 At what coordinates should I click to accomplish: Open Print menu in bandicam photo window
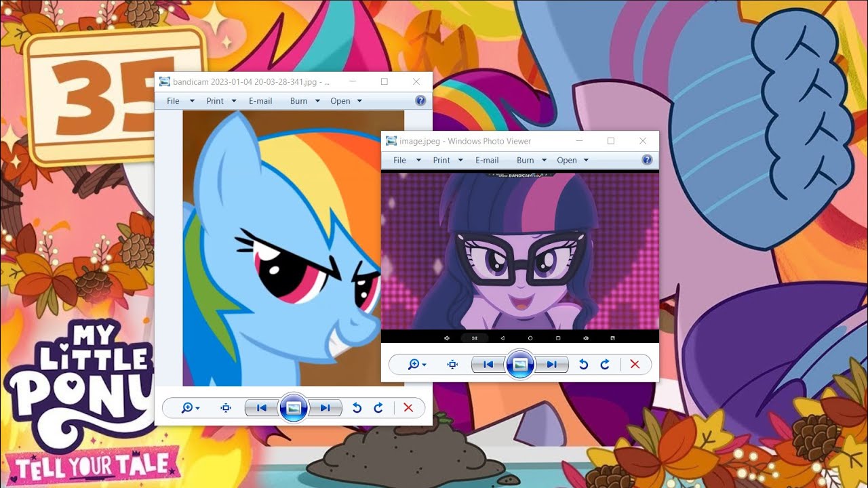[215, 101]
